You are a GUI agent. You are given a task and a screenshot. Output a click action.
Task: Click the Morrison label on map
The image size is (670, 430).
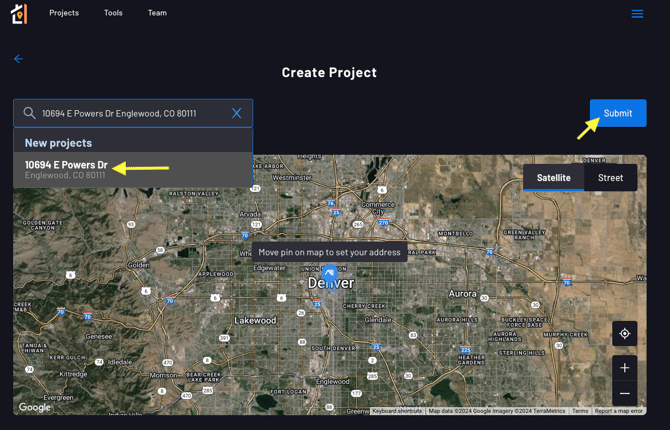click(x=163, y=375)
